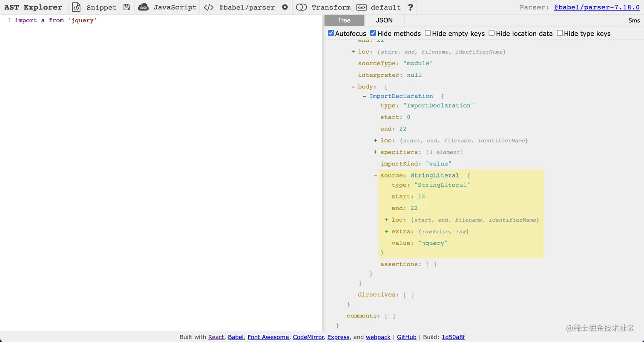The width and height of the screenshot is (644, 342).
Task: Open the Font Awesome link
Action: [x=268, y=337]
